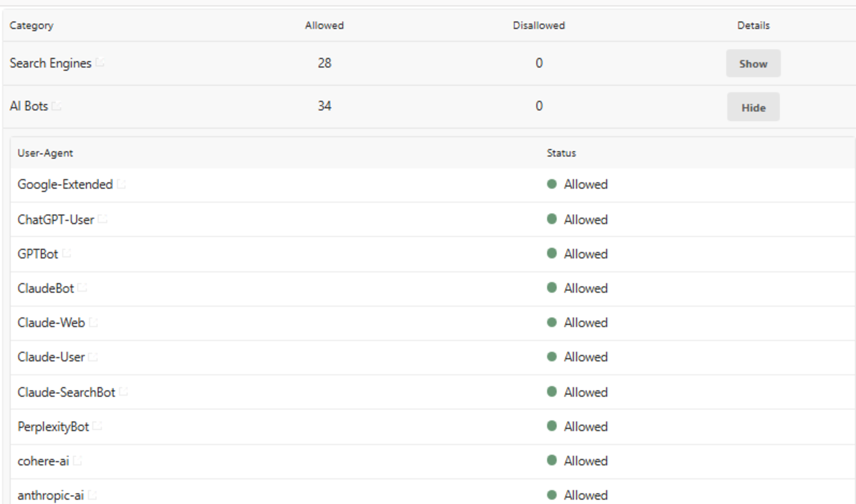
Task: Click disallowed count 0 for Search Engines
Action: point(539,63)
